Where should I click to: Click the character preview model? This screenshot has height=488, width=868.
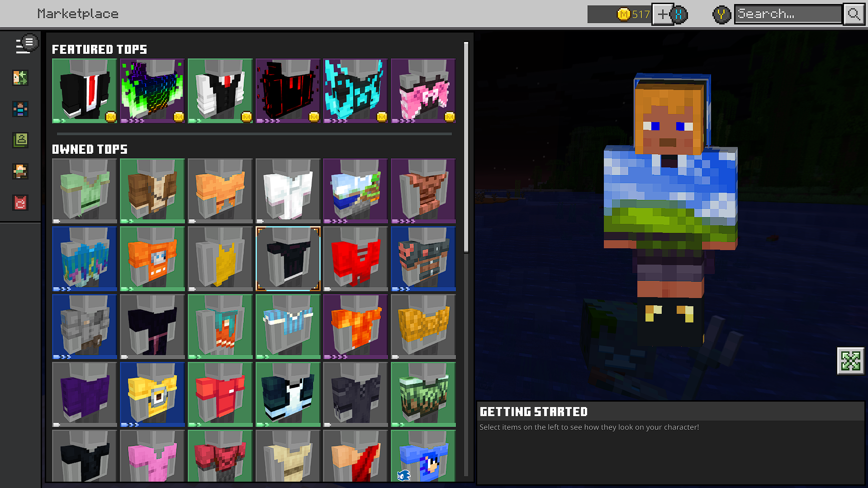click(671, 210)
